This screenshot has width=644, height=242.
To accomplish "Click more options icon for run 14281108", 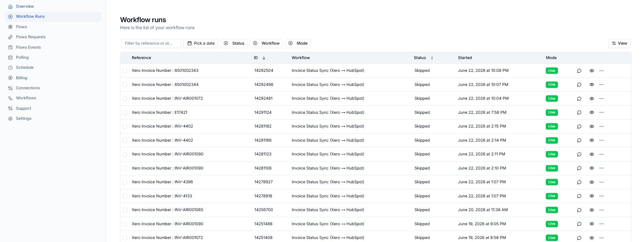I will coord(602,168).
